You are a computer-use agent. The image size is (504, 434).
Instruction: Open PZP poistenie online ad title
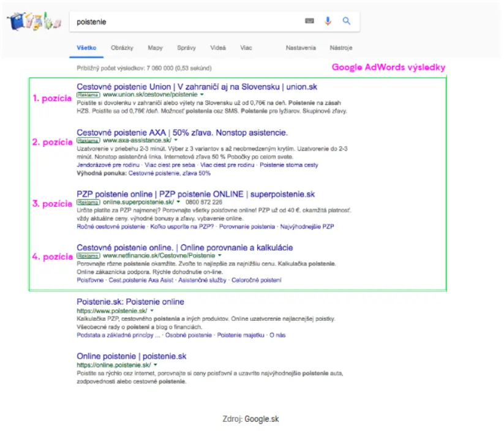tap(195, 194)
